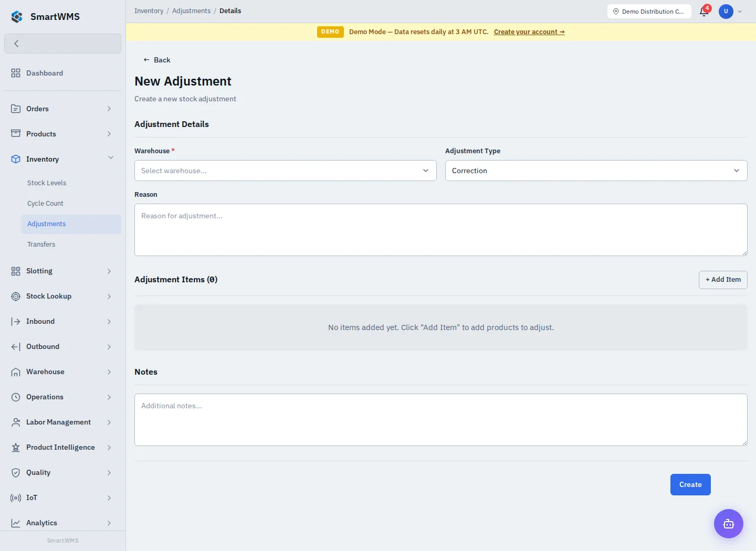Go Back to previous page

click(157, 60)
